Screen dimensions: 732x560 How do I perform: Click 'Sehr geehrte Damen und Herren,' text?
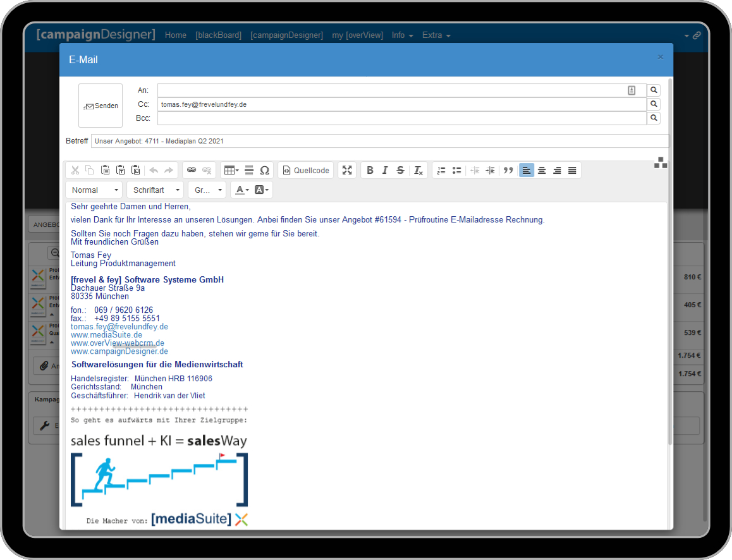click(x=131, y=206)
